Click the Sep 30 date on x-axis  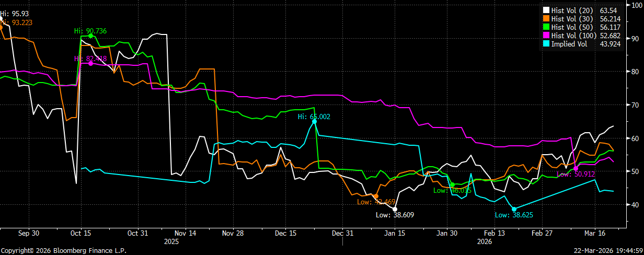(x=29, y=233)
